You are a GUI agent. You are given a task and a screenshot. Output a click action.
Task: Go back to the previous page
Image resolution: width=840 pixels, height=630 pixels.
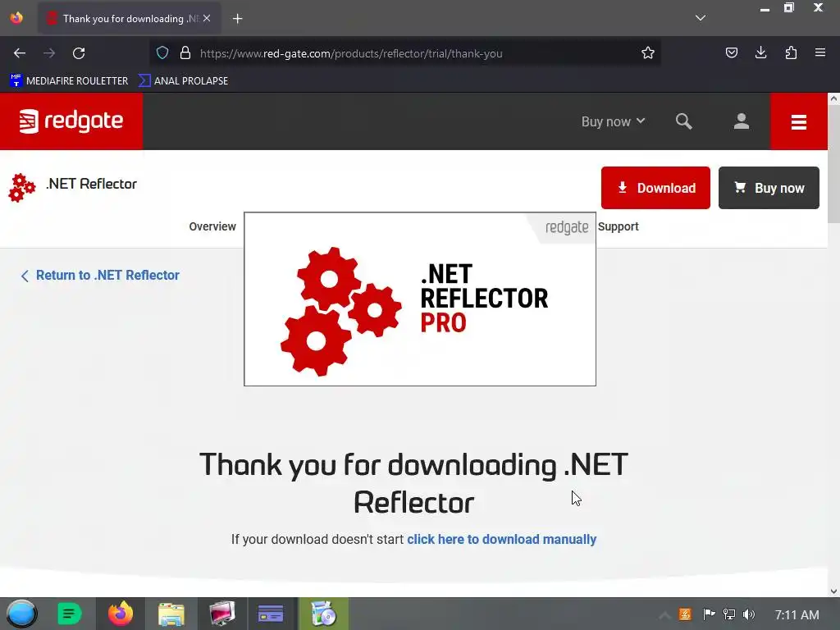click(x=20, y=53)
